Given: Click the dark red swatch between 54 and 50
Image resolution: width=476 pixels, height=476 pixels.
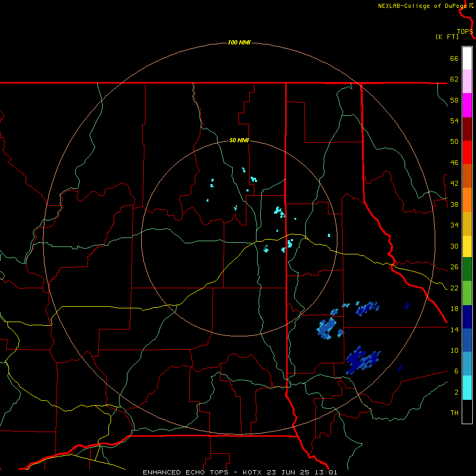Looking at the screenshot, I should (x=467, y=130).
